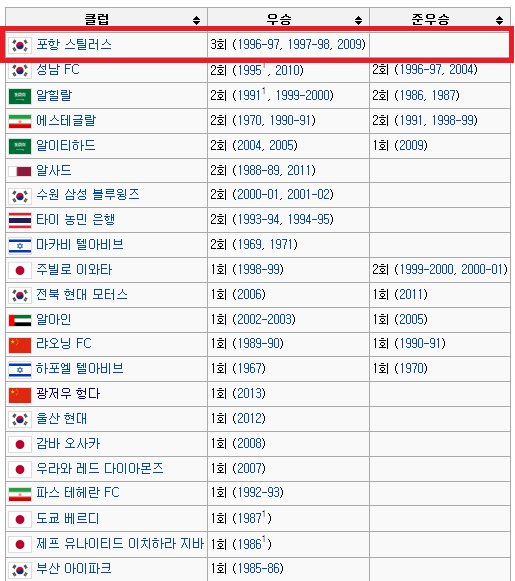Open the 성남 FC club link
This screenshot has width=515, height=581.
coord(58,69)
